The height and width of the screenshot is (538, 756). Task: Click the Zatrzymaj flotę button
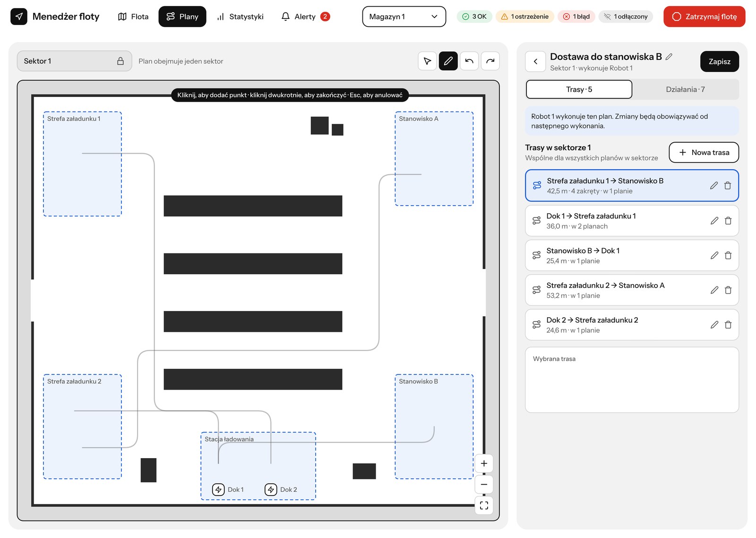point(704,17)
